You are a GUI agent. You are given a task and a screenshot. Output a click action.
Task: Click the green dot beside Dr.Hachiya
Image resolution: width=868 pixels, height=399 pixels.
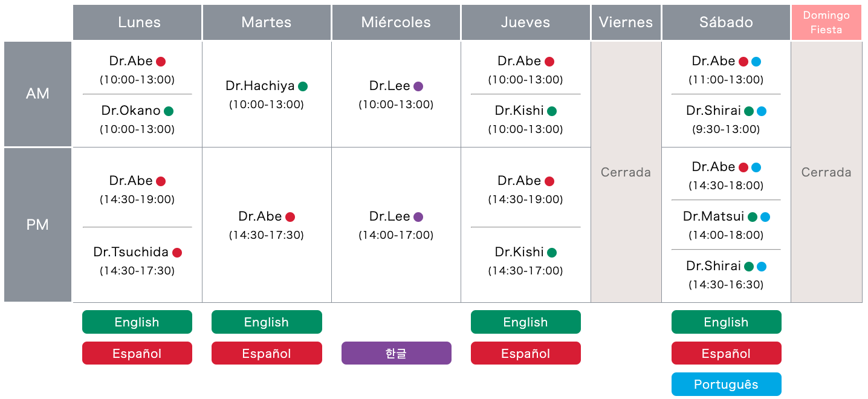(x=303, y=86)
